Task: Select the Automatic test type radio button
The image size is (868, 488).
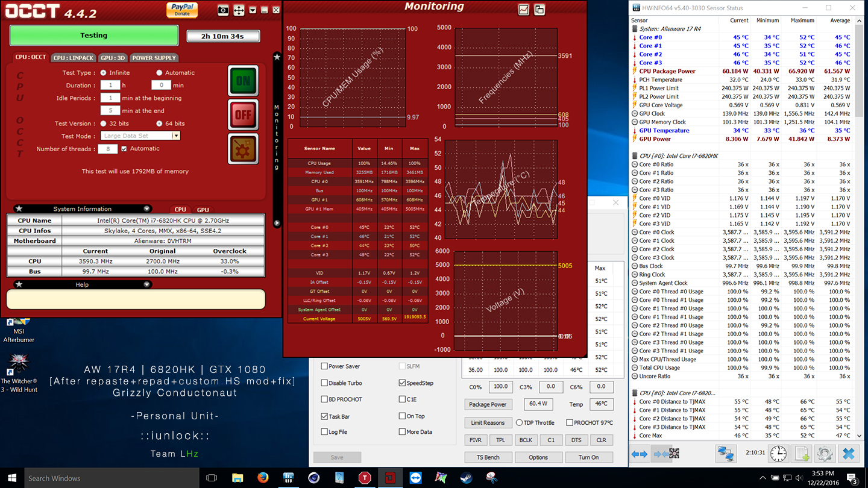Action: click(x=159, y=73)
